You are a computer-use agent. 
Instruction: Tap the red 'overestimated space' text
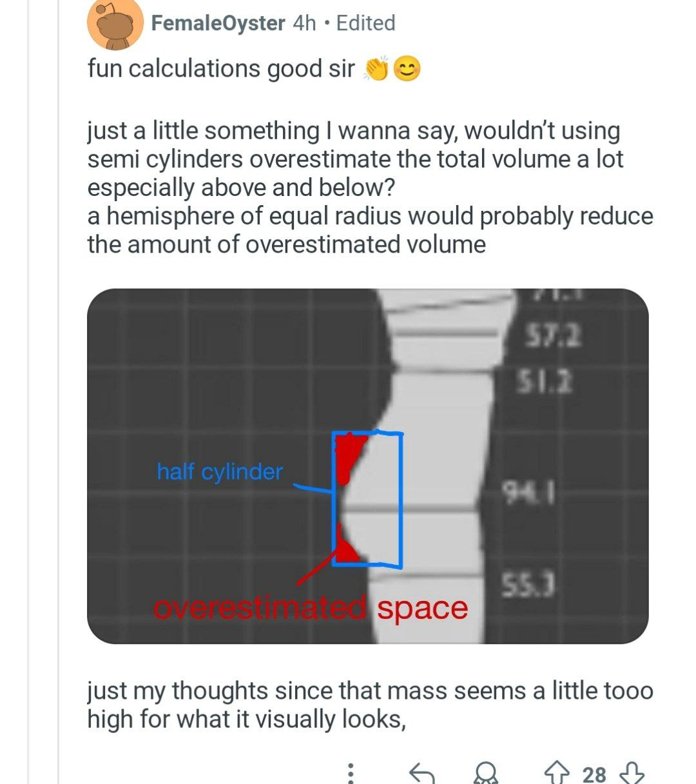(x=311, y=608)
